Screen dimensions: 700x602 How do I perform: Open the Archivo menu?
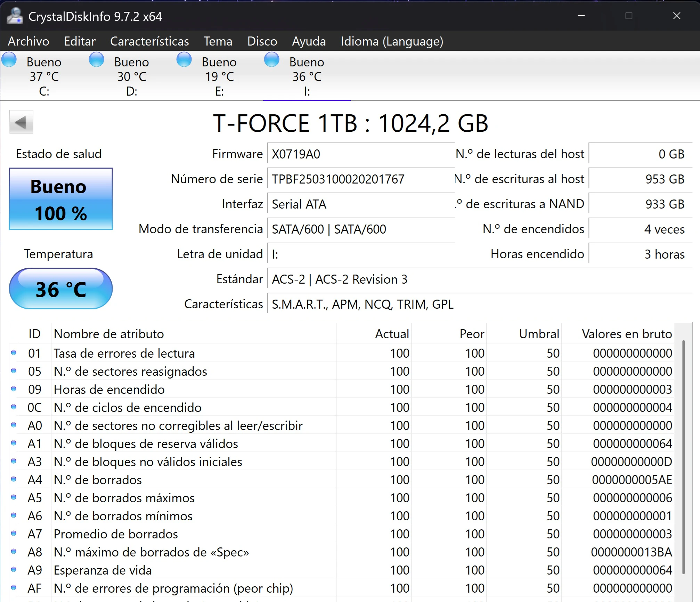coord(28,41)
